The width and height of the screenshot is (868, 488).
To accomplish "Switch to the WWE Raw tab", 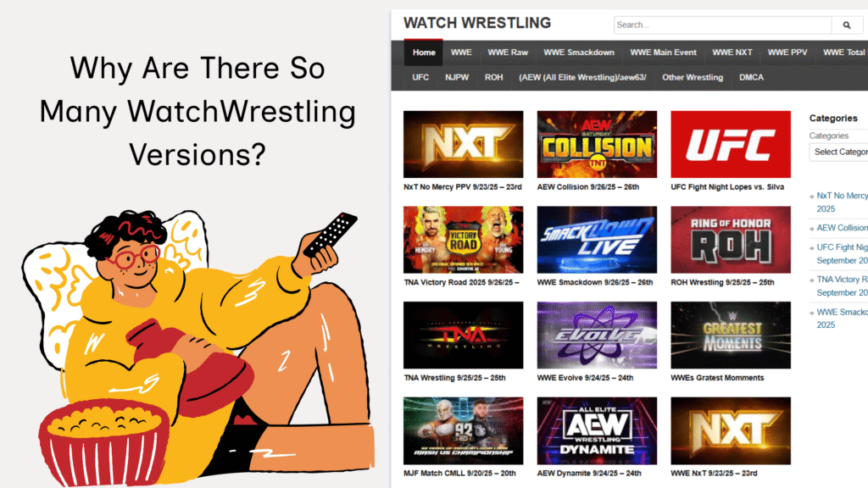I will click(508, 53).
